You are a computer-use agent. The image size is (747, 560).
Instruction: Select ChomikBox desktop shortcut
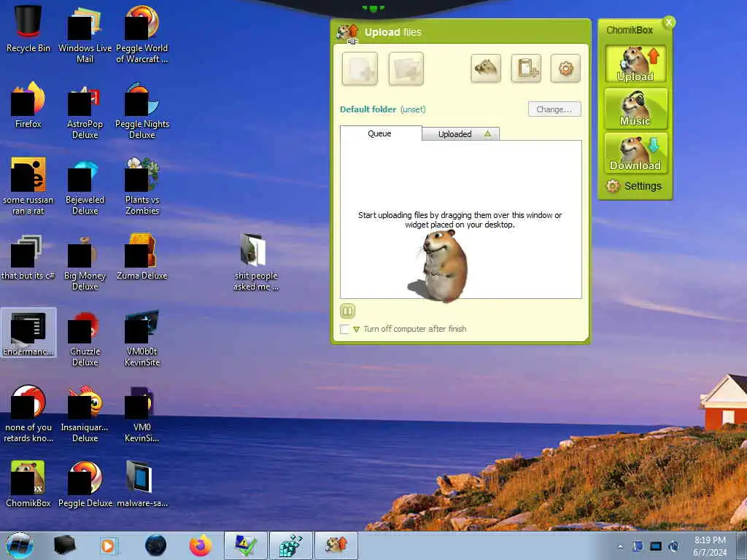point(28,484)
